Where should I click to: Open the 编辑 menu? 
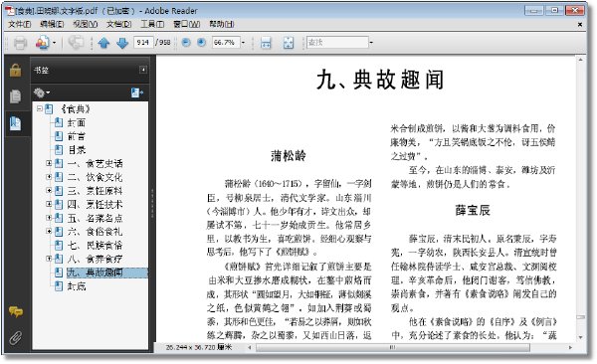tap(52, 24)
